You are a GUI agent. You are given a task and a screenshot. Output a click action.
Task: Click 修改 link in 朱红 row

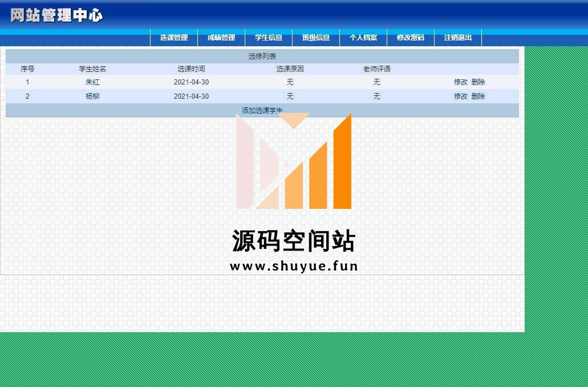[x=460, y=82]
